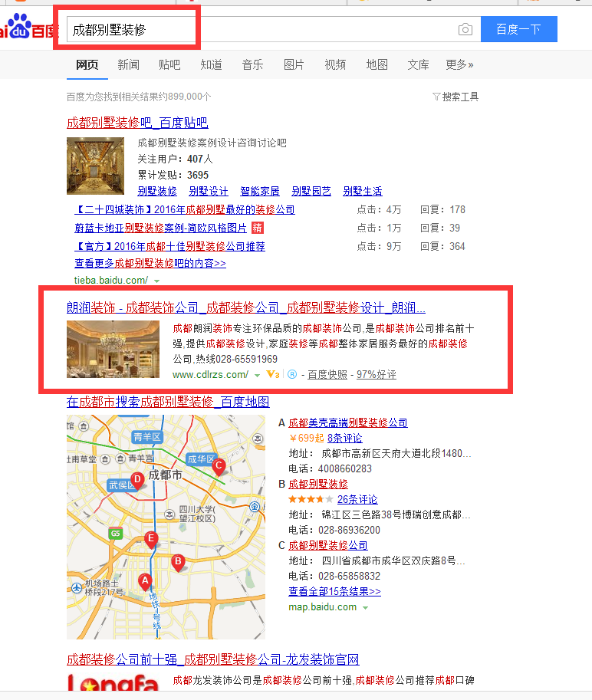The image size is (592, 700).
Task: Open the 成都美壳高端别墅装修公司 listing
Action: click(348, 422)
